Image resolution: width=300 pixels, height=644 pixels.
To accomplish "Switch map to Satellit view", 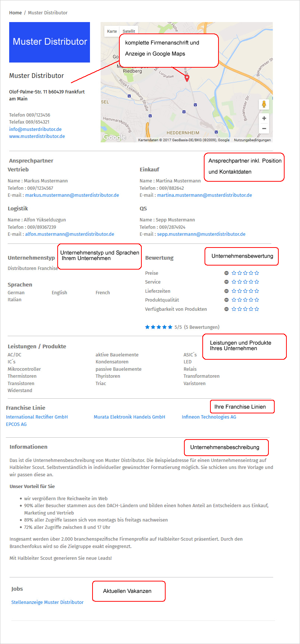I will click(129, 31).
